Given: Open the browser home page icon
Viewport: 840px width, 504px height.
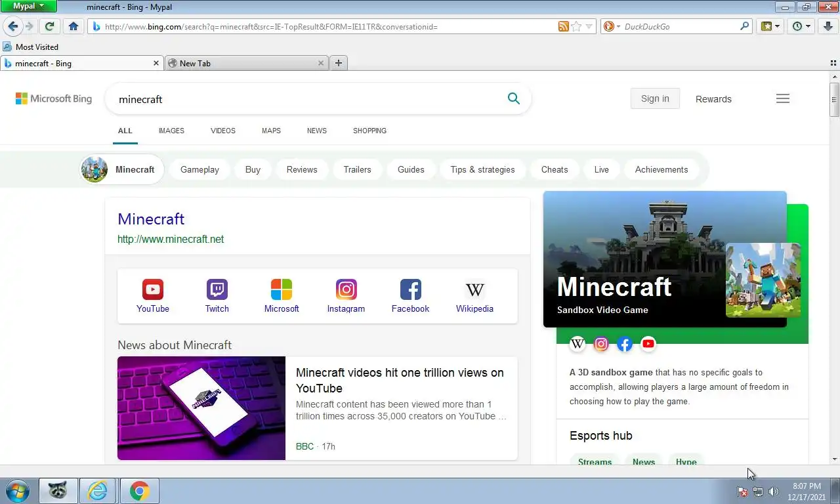Looking at the screenshot, I should pos(73,26).
